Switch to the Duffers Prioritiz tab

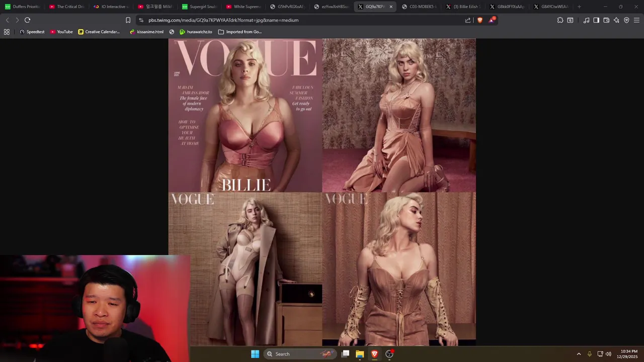23,7
